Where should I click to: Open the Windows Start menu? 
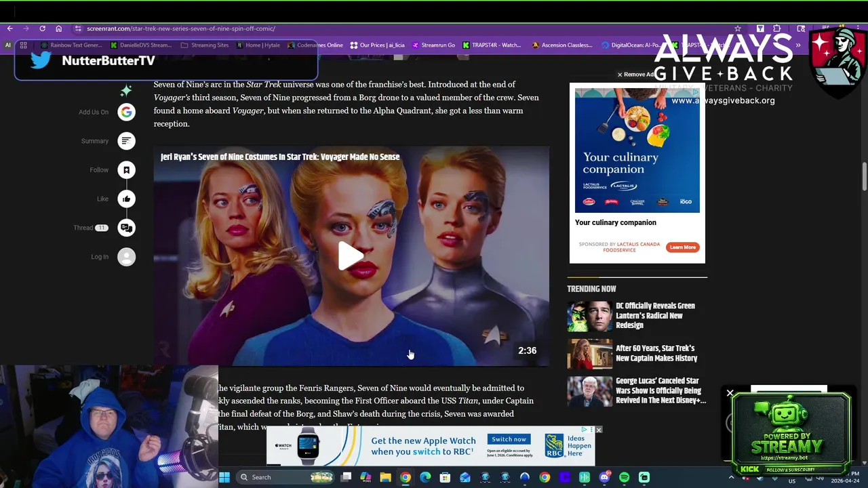click(224, 477)
